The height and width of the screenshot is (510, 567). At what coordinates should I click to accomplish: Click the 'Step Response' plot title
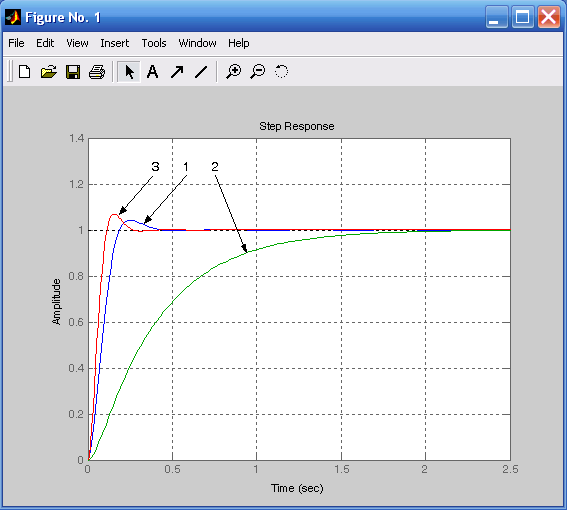pyautogui.click(x=297, y=126)
